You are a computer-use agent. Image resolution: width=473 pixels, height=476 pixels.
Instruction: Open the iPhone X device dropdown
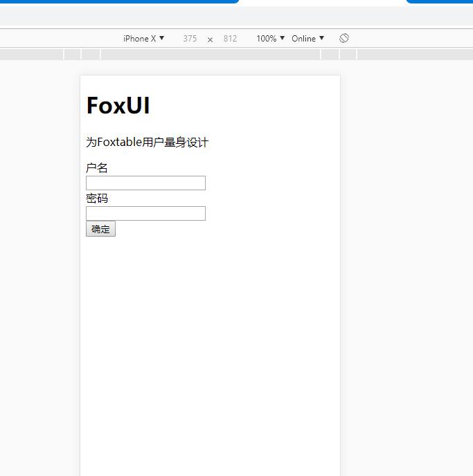(143, 39)
